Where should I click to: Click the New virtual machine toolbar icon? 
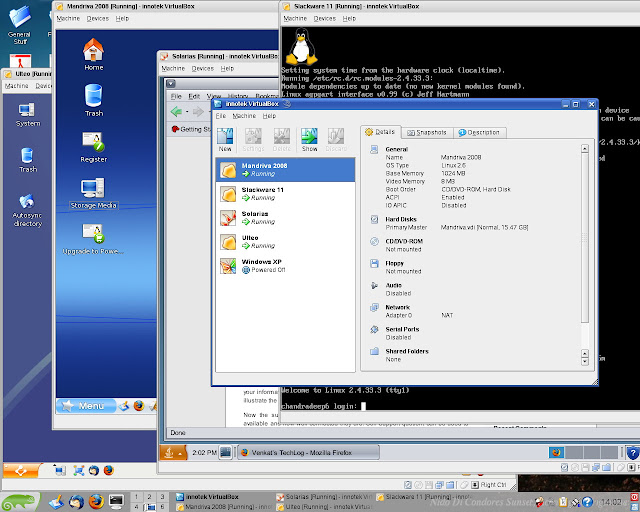[x=225, y=140]
